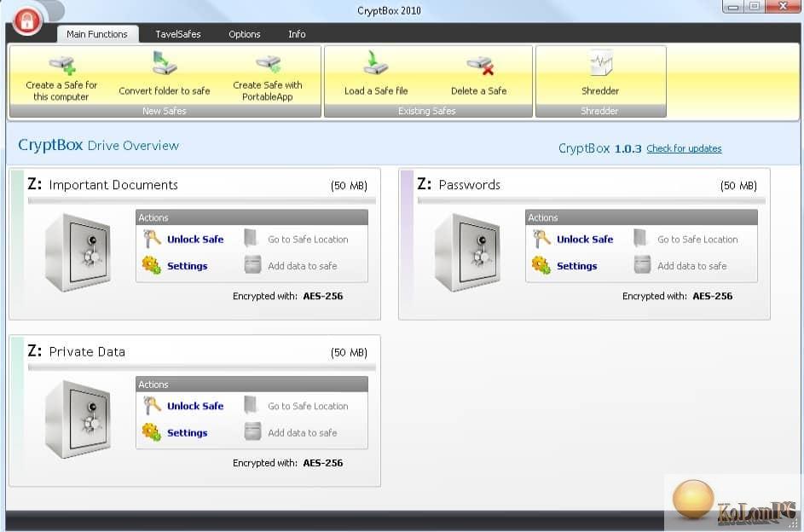Select the Private Data safe image
This screenshot has width=804, height=532.
coord(78,419)
